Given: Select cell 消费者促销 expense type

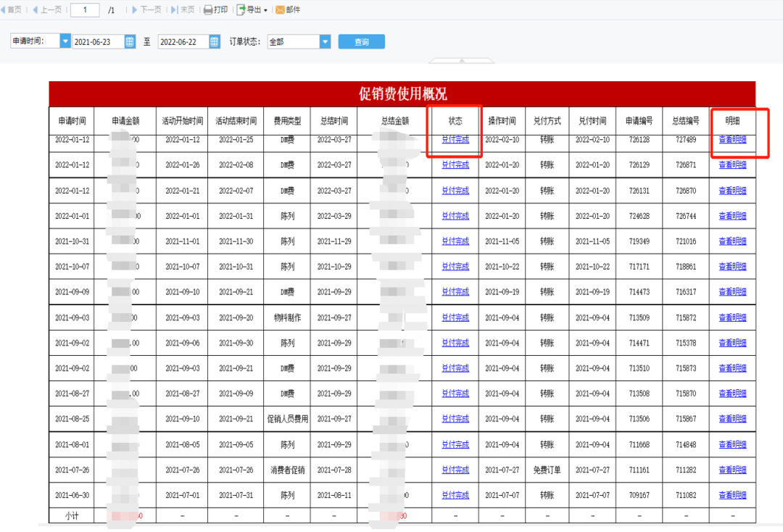Looking at the screenshot, I should click(287, 470).
